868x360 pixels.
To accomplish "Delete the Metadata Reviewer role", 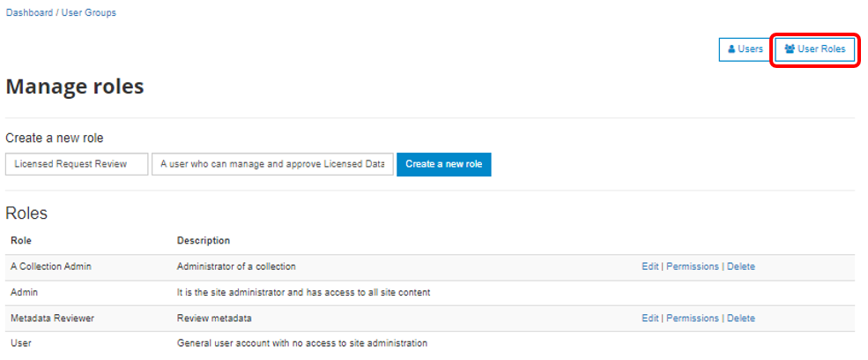I will click(741, 318).
